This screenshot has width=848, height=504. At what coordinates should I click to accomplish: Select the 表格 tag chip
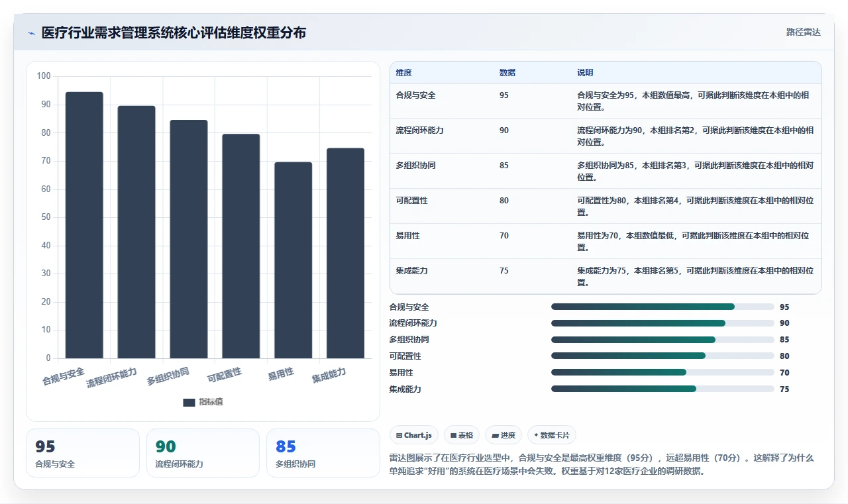pyautogui.click(x=462, y=435)
